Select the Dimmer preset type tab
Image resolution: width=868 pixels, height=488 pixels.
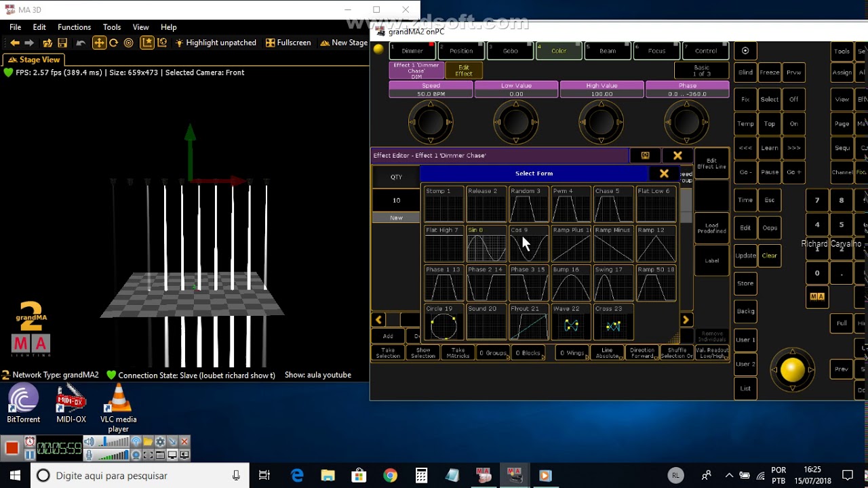(412, 51)
